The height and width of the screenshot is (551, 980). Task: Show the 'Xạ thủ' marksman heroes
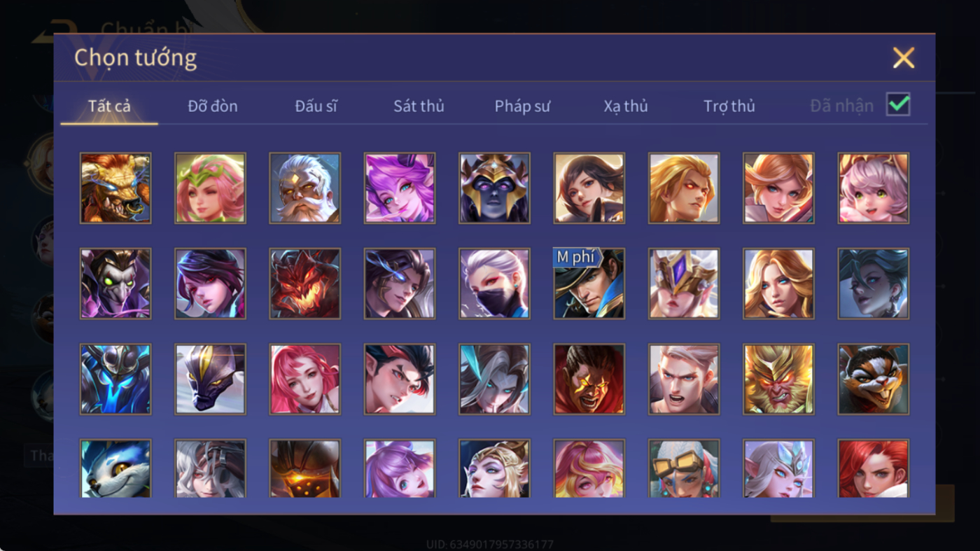tap(626, 106)
